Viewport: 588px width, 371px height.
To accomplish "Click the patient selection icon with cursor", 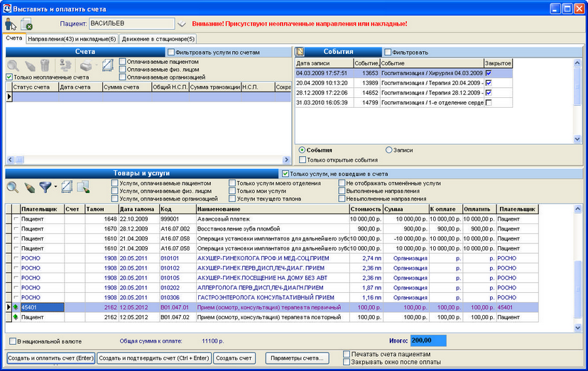I will coord(11,24).
